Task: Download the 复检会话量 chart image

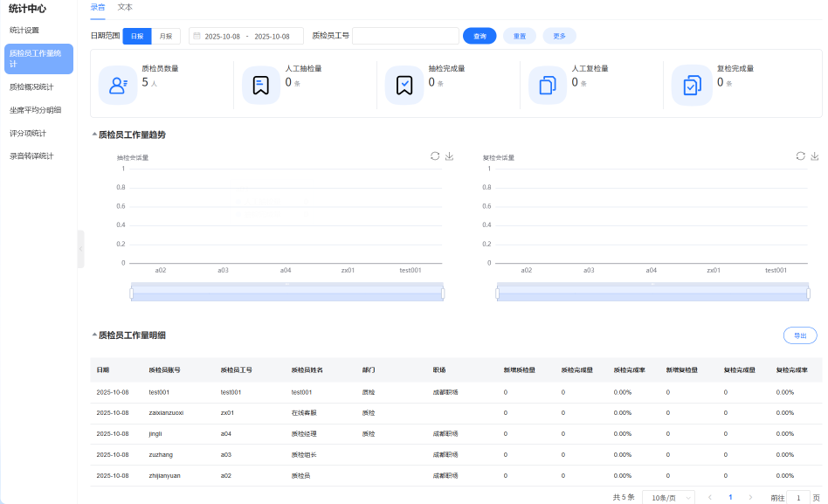Action: pos(815,155)
